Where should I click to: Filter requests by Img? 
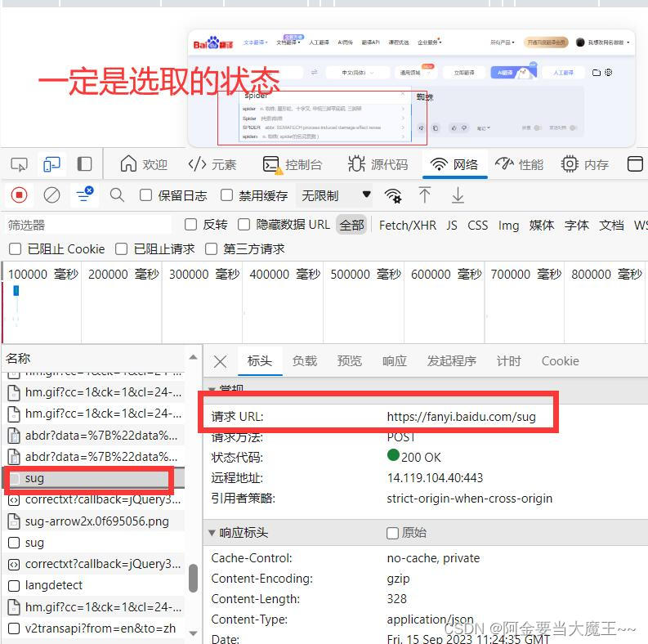point(508,226)
